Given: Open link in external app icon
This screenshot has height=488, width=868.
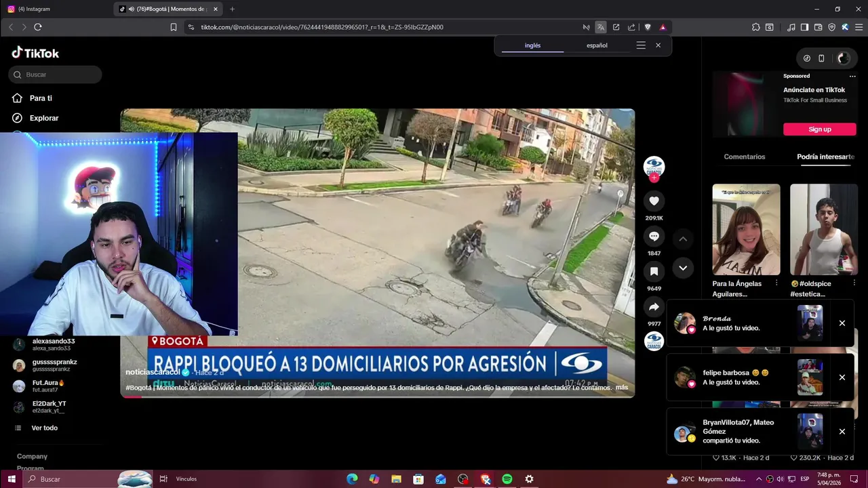Looking at the screenshot, I should 616,27.
